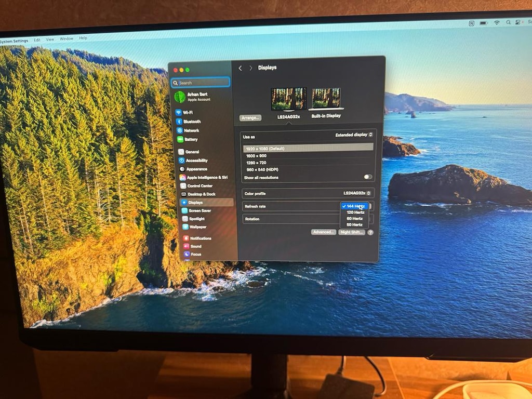Open Notifications settings in the sidebar
The width and height of the screenshot is (532, 399).
coord(197,238)
